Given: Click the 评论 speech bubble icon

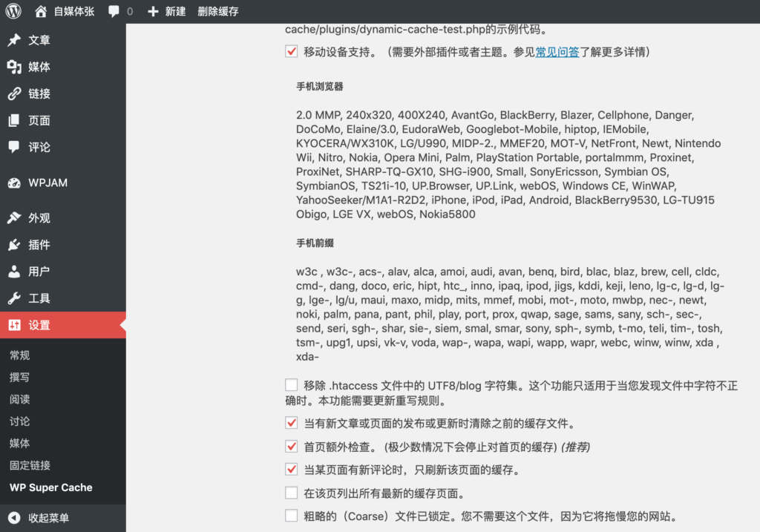Looking at the screenshot, I should (14, 147).
